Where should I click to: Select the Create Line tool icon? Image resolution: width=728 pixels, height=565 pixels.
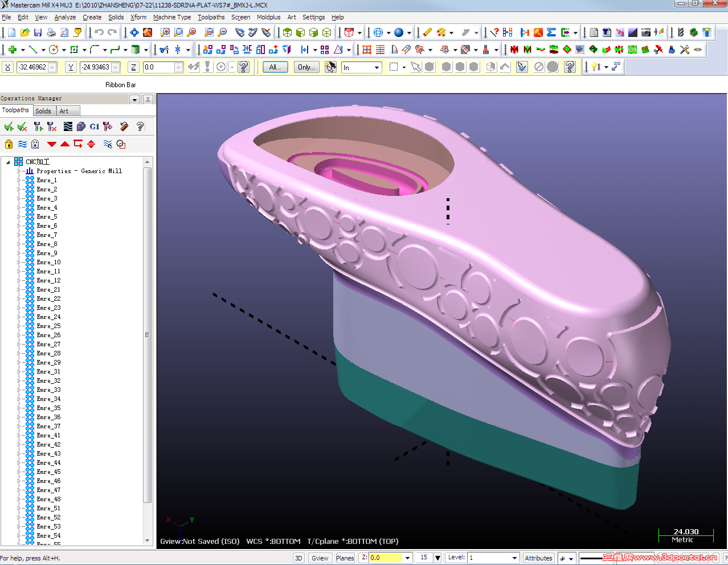(33, 50)
